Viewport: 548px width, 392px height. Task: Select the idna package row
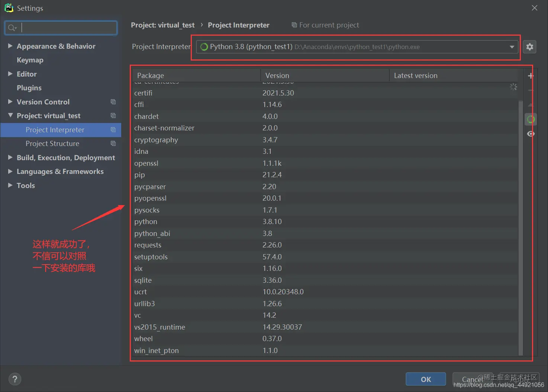tap(326, 151)
